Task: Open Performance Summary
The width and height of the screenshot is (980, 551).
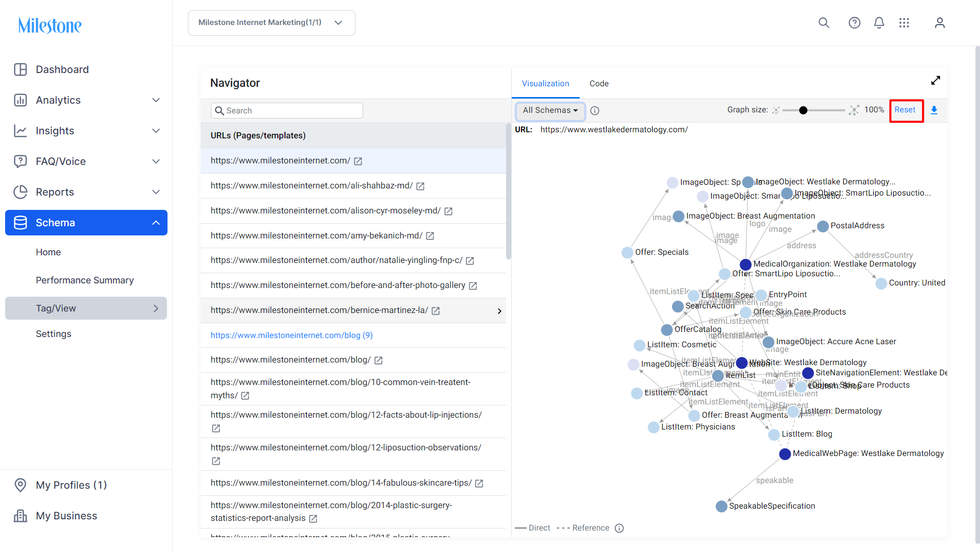Action: click(85, 280)
